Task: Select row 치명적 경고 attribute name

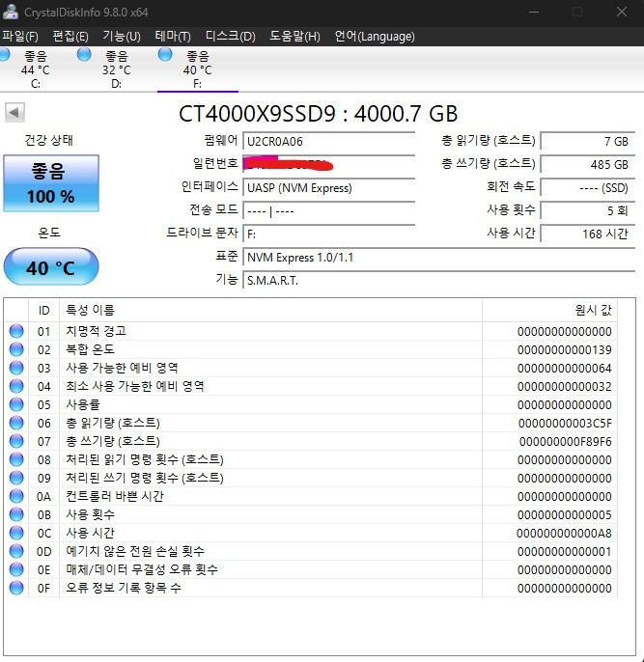Action: pos(96,331)
